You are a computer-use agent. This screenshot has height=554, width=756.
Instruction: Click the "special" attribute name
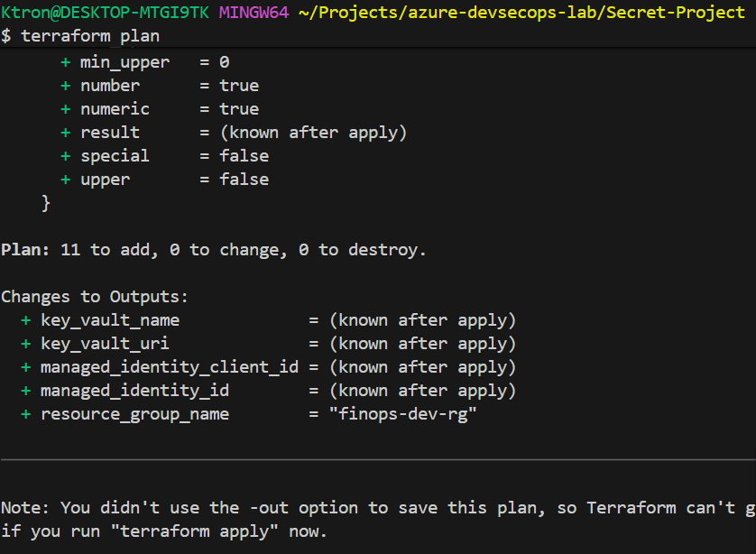coord(115,156)
